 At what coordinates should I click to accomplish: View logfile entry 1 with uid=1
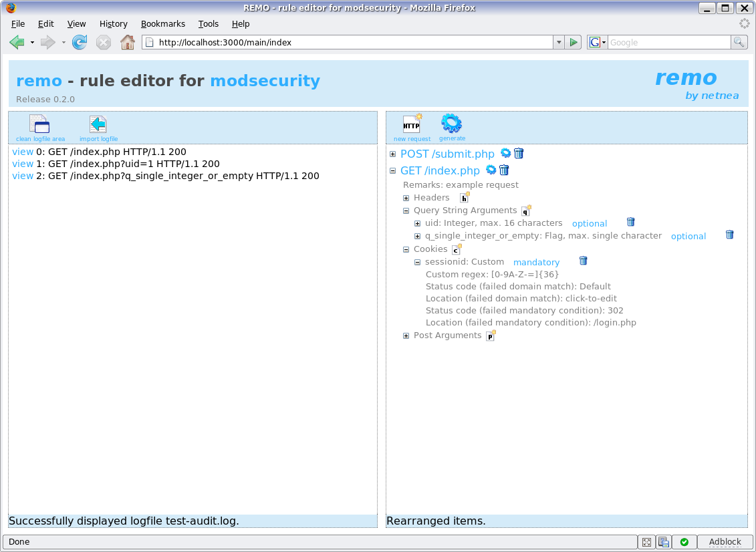click(x=23, y=164)
